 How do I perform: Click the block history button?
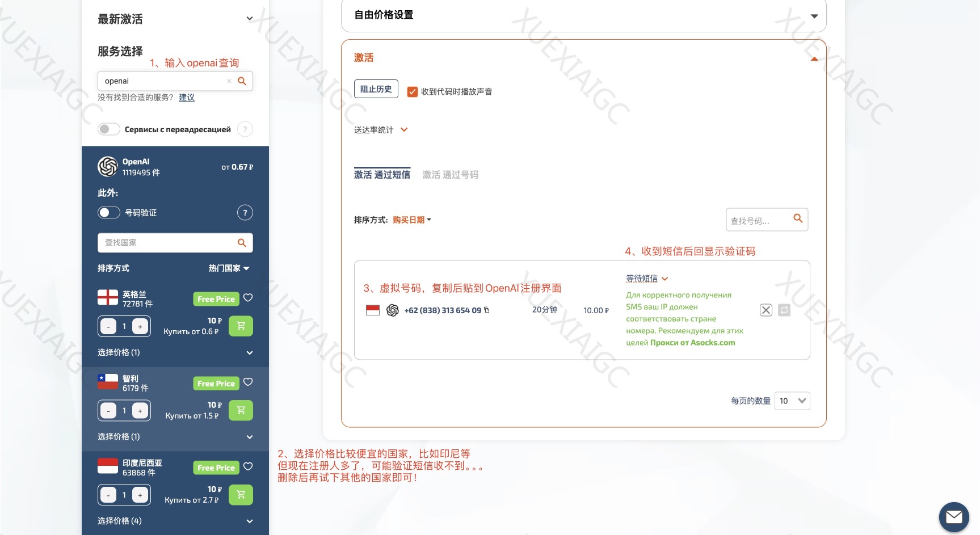point(376,89)
